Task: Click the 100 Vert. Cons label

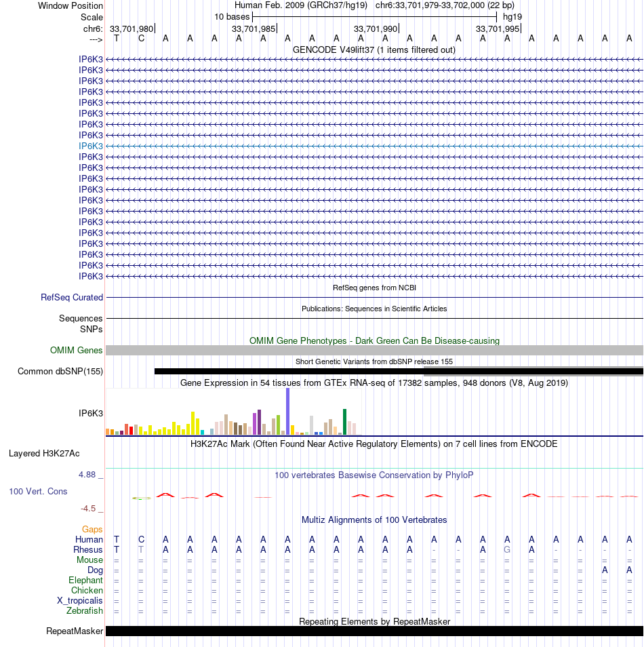Action: (38, 492)
